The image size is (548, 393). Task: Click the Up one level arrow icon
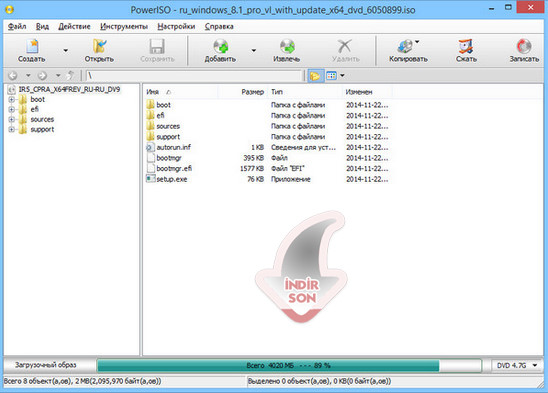tap(71, 76)
